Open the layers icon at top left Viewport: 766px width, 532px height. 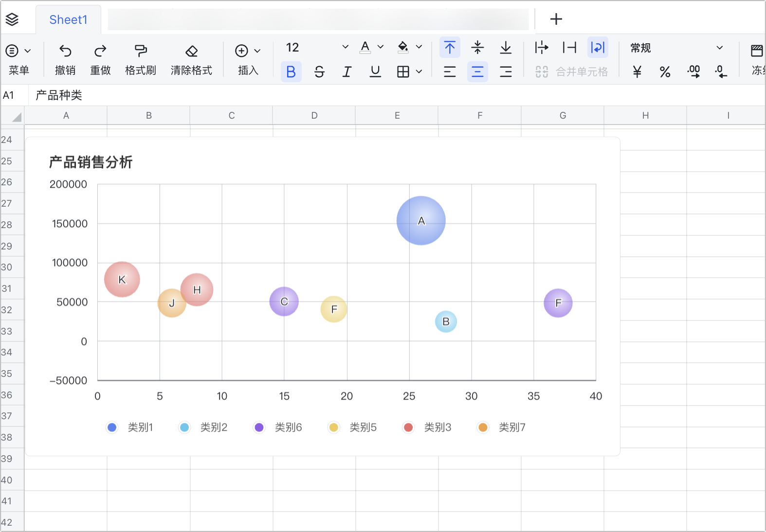pos(12,19)
